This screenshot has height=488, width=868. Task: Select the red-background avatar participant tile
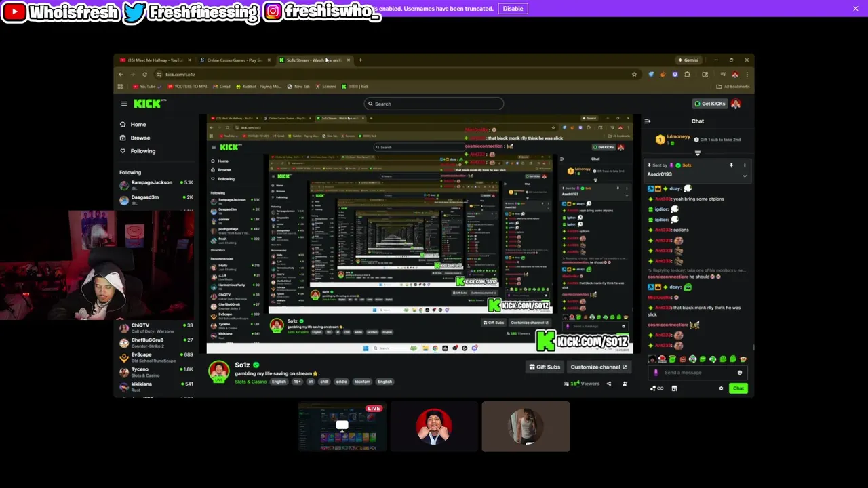434,426
